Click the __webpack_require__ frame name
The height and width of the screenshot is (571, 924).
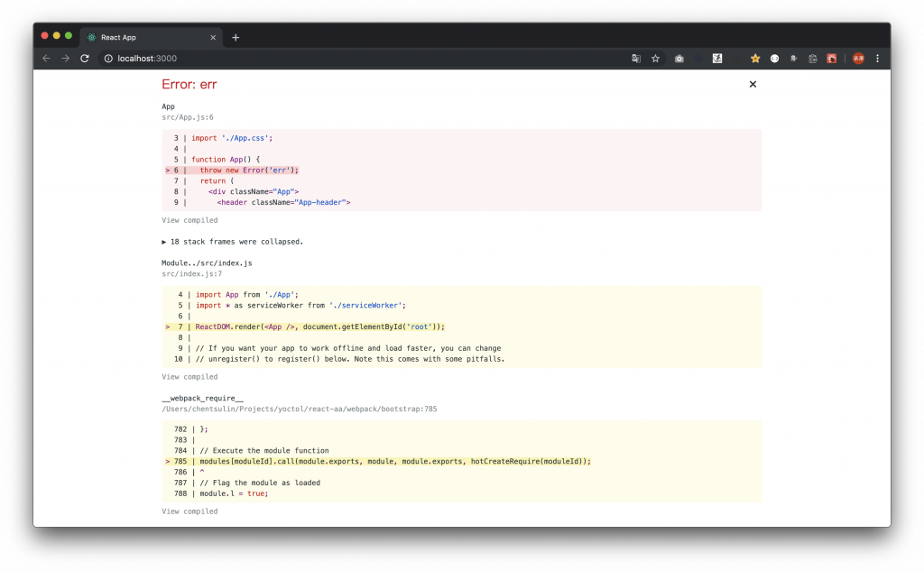click(202, 399)
